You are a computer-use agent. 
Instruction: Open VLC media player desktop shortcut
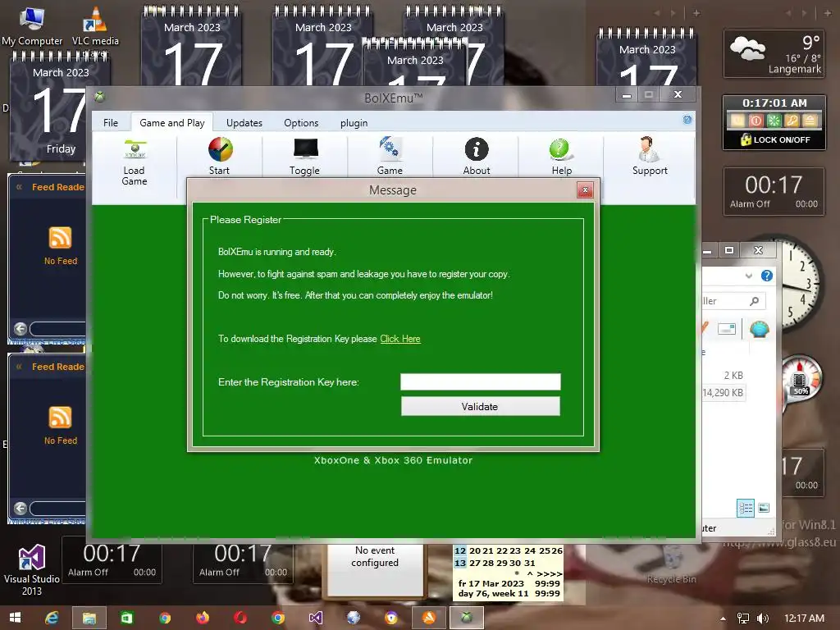[95, 25]
